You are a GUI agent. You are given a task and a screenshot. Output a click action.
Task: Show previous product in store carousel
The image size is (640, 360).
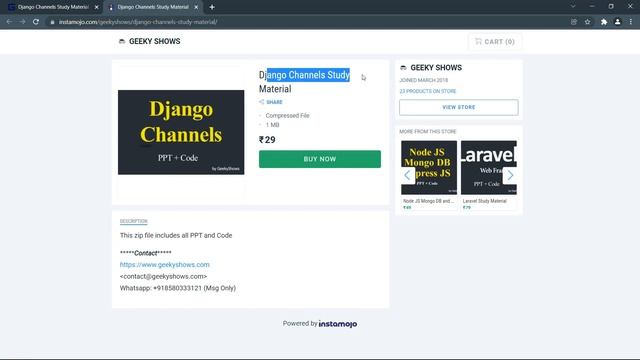407,176
